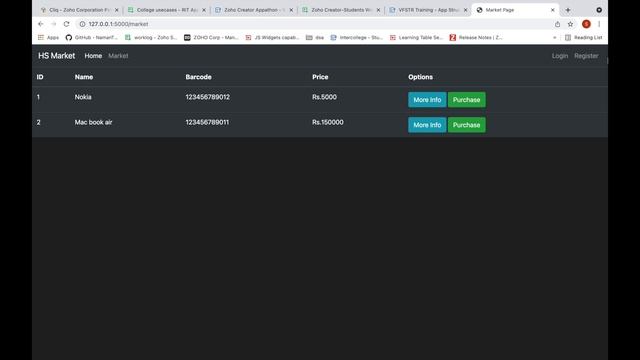Image resolution: width=640 pixels, height=360 pixels.
Task: Open the GitHub bookmark
Action: (91, 38)
